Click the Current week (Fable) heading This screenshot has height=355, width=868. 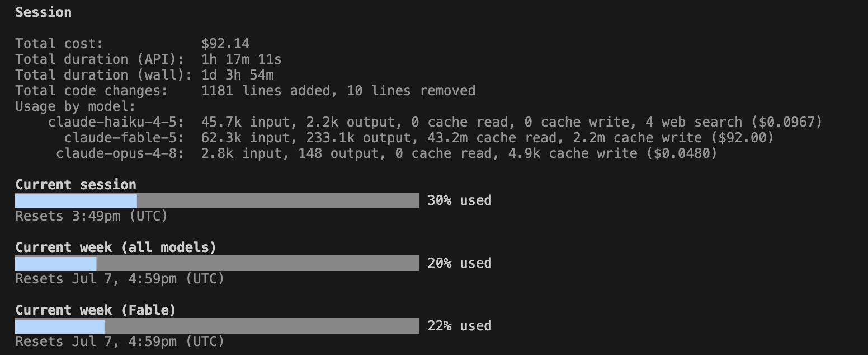tap(96, 310)
